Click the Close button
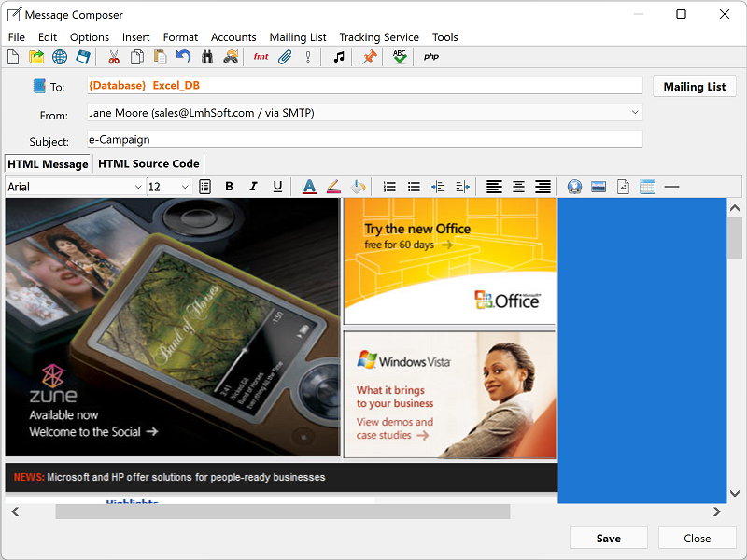Screen dimensions: 747x560 click(x=697, y=539)
